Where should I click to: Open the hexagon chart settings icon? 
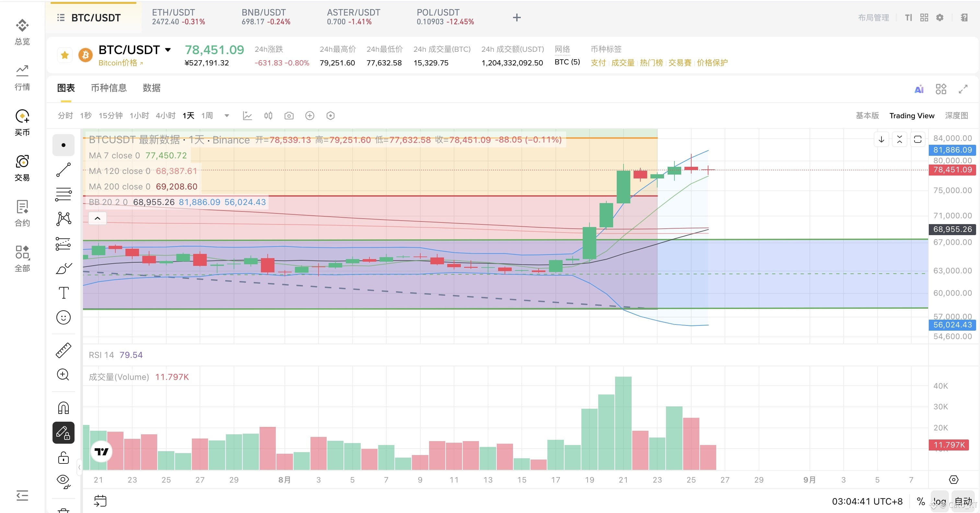[x=331, y=116]
